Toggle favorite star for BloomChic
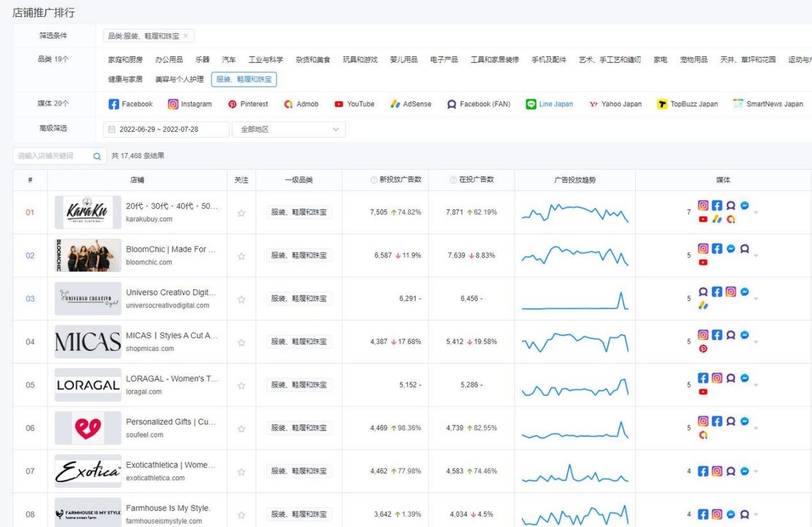This screenshot has width=812, height=527. 241,256
